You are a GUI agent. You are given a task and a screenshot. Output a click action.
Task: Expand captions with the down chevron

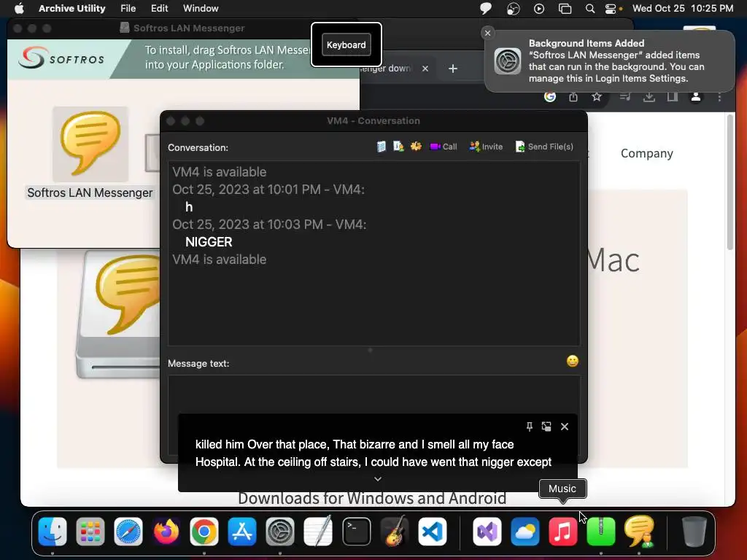point(378,479)
